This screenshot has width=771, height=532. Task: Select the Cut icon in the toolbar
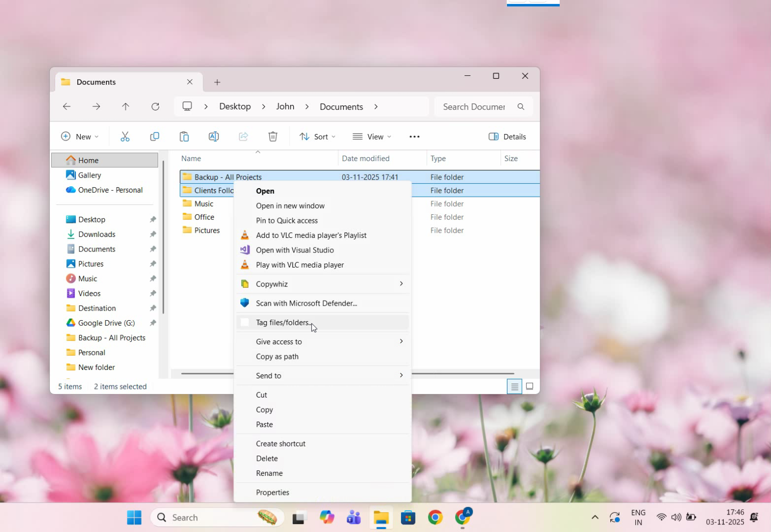click(x=125, y=136)
